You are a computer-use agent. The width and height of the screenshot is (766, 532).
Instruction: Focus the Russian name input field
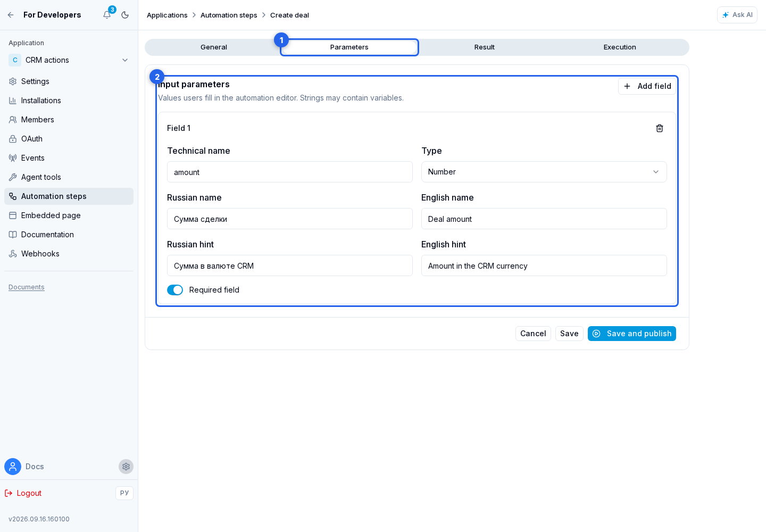tap(290, 219)
